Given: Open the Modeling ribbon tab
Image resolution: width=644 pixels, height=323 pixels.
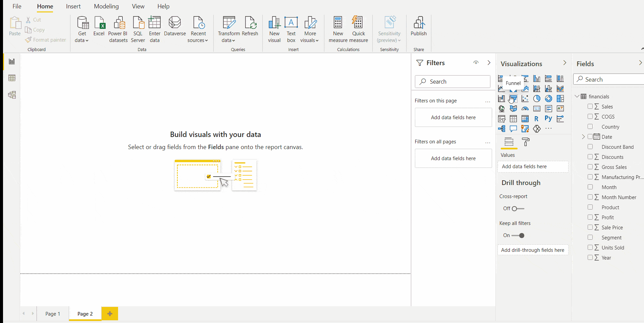Looking at the screenshot, I should point(106,6).
